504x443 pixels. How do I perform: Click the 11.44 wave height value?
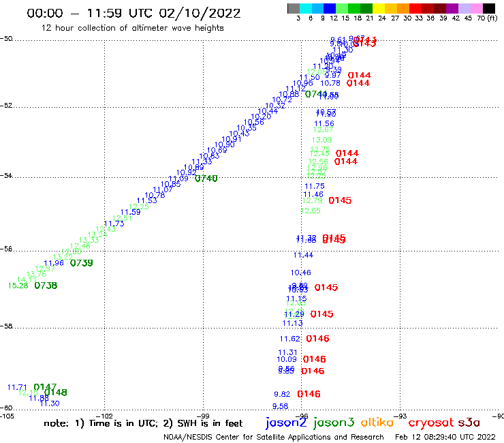point(304,255)
